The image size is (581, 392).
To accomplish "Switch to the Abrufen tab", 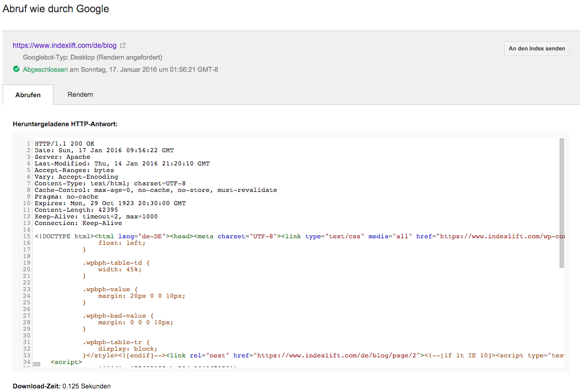I will pyautogui.click(x=28, y=95).
